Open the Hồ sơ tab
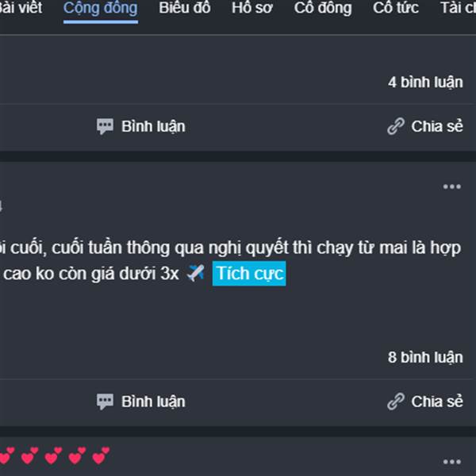Screen dimensions: 476x476 [252, 8]
